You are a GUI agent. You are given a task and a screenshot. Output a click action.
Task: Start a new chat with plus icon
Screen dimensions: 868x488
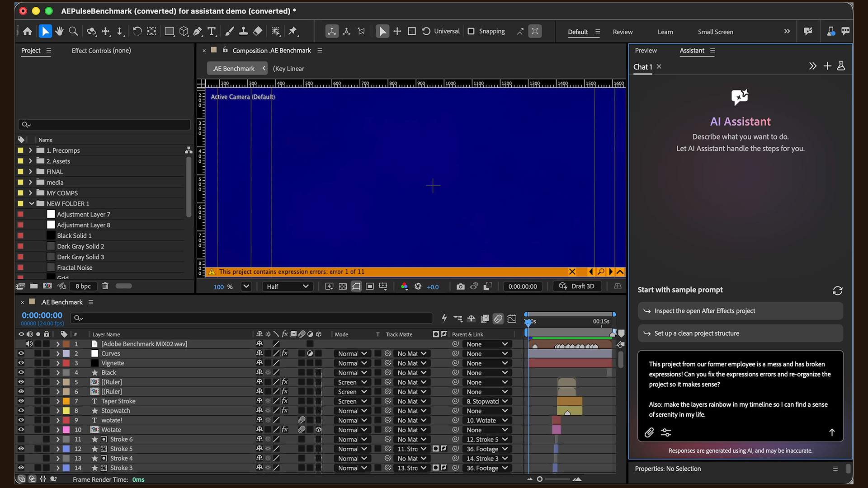pos(827,66)
